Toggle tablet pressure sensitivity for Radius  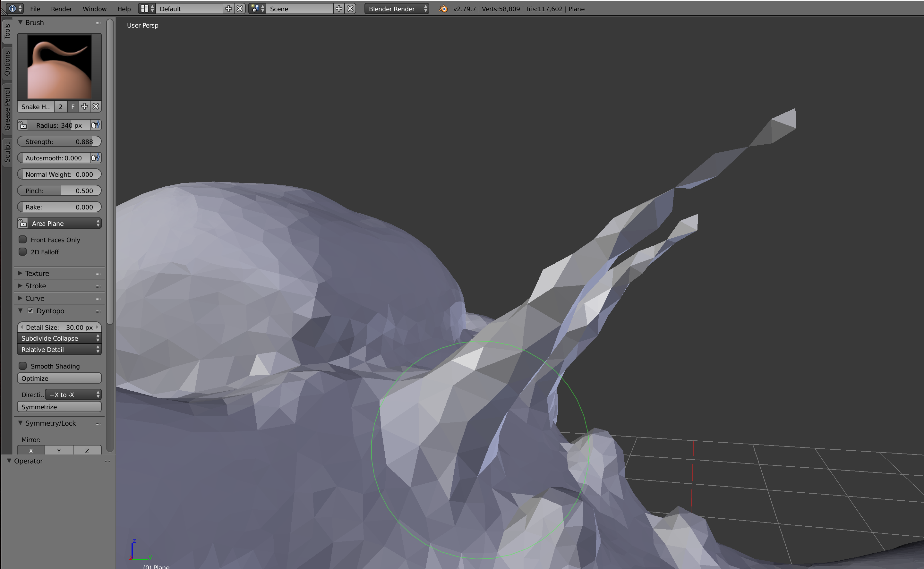point(96,125)
